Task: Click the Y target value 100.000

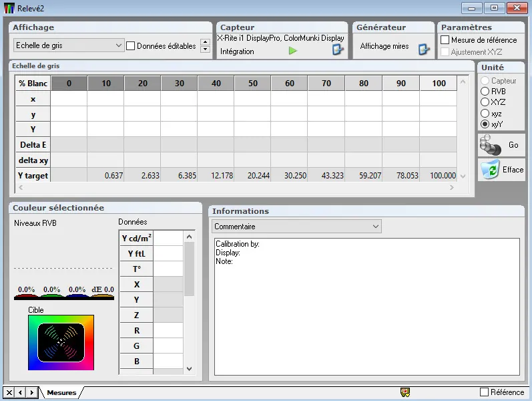Action: (x=439, y=175)
